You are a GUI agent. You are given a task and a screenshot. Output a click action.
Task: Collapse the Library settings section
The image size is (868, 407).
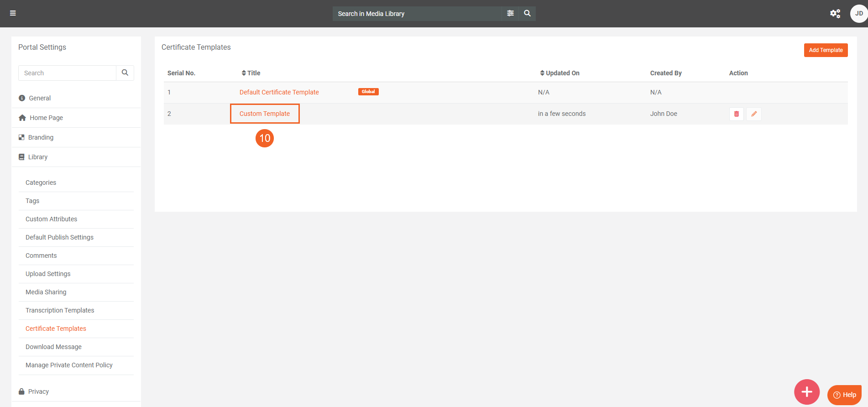coord(38,157)
